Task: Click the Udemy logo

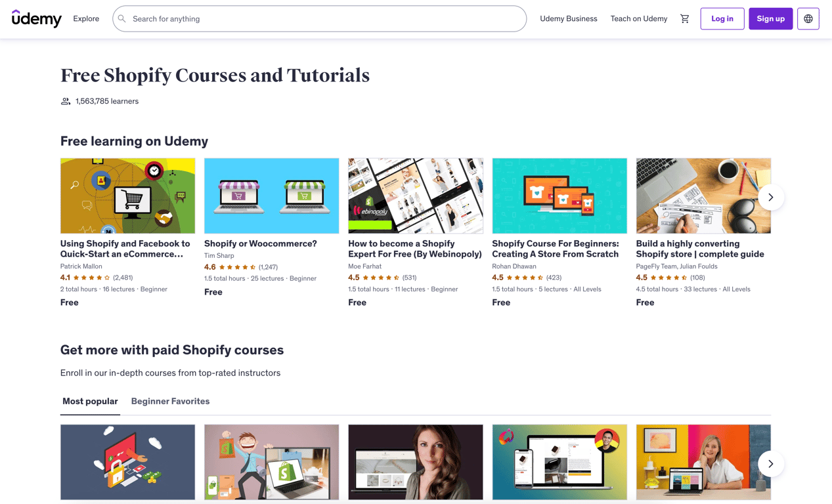Action: tap(37, 18)
